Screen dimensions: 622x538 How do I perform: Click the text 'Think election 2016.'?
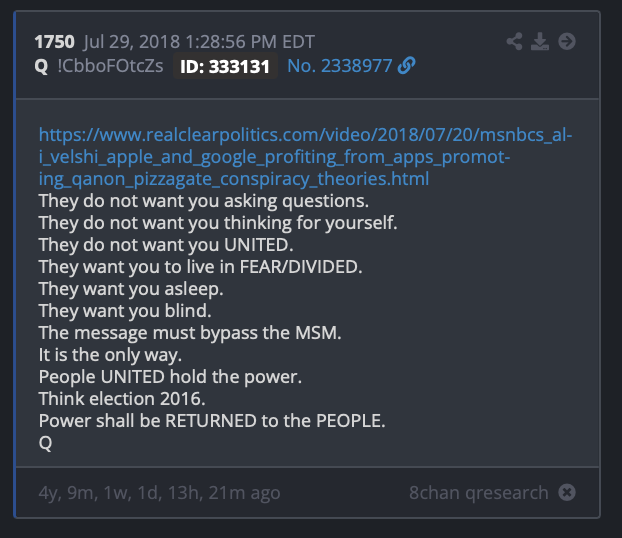click(122, 399)
